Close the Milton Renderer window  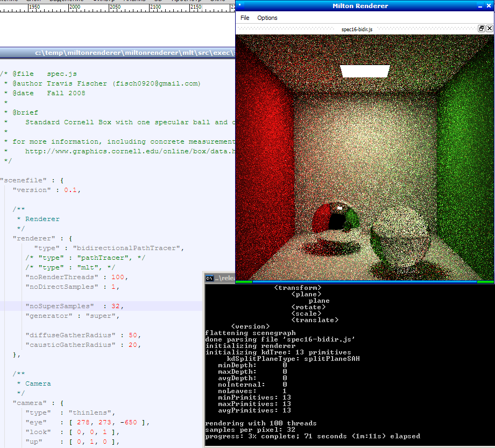pos(490,6)
